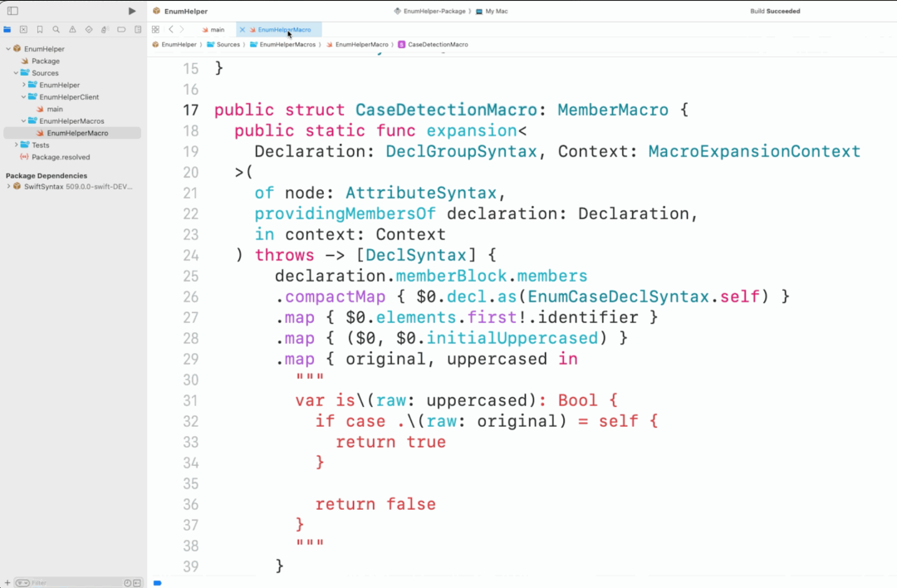Open the find navigator

[56, 30]
